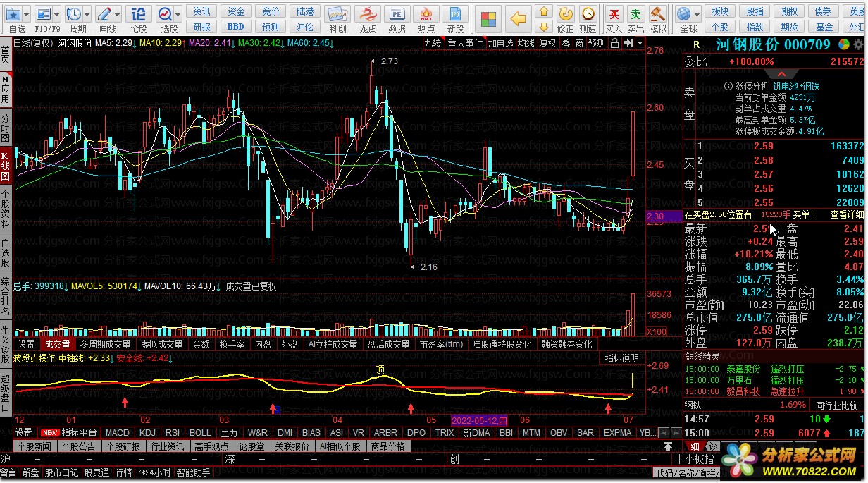The image size is (868, 483).
Task: Select 分时图 in left sidebar
Action: [x=6, y=128]
